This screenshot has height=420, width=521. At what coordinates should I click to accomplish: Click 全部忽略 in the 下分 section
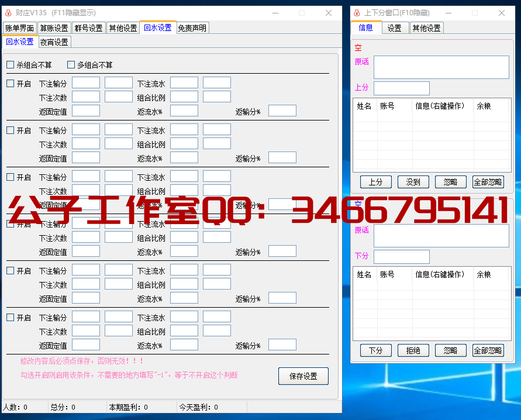pyautogui.click(x=488, y=350)
